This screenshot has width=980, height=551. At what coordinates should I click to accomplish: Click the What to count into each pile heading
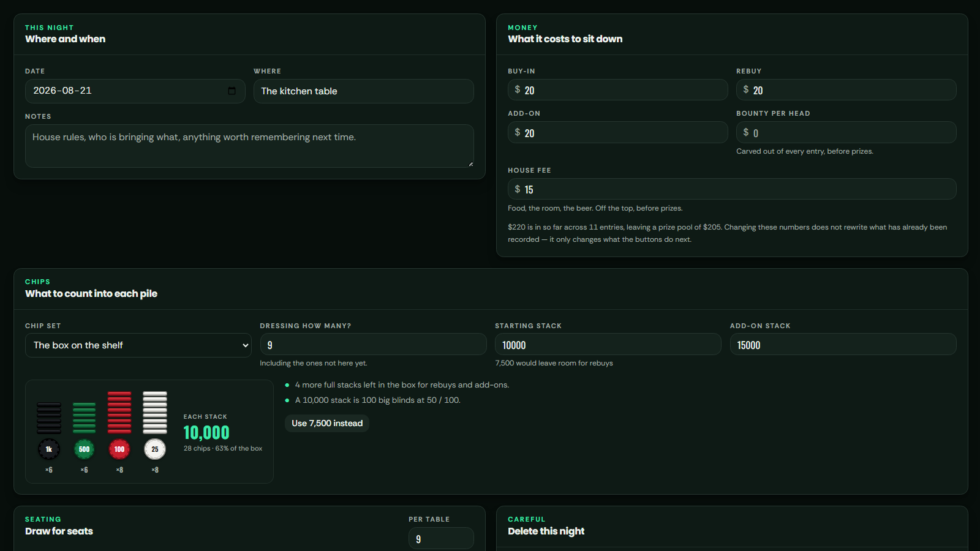pos(91,294)
